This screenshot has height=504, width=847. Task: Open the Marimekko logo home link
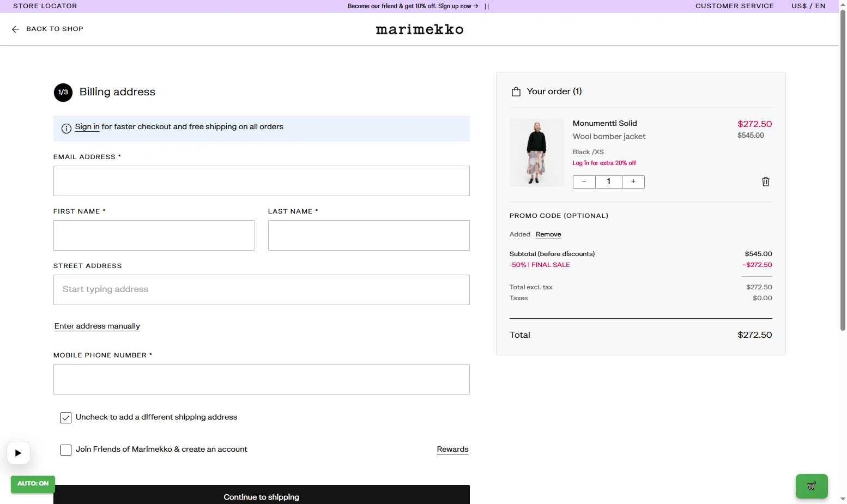[420, 29]
